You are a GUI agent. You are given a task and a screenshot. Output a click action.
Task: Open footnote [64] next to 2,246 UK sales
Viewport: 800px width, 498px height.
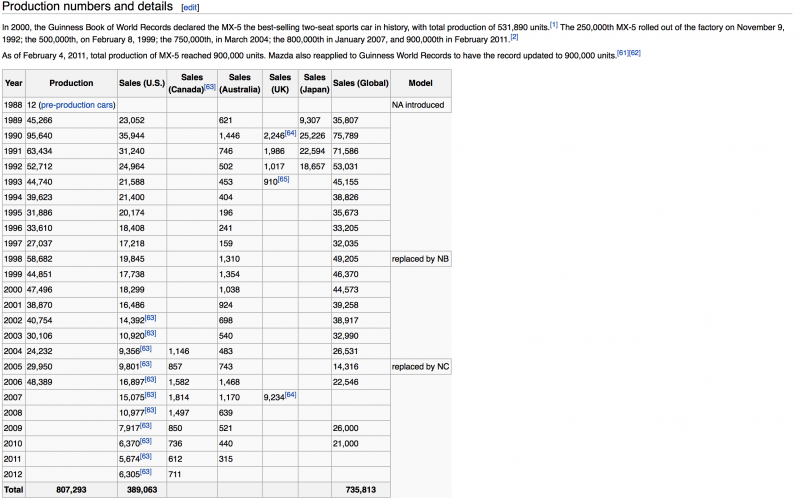pos(290,133)
